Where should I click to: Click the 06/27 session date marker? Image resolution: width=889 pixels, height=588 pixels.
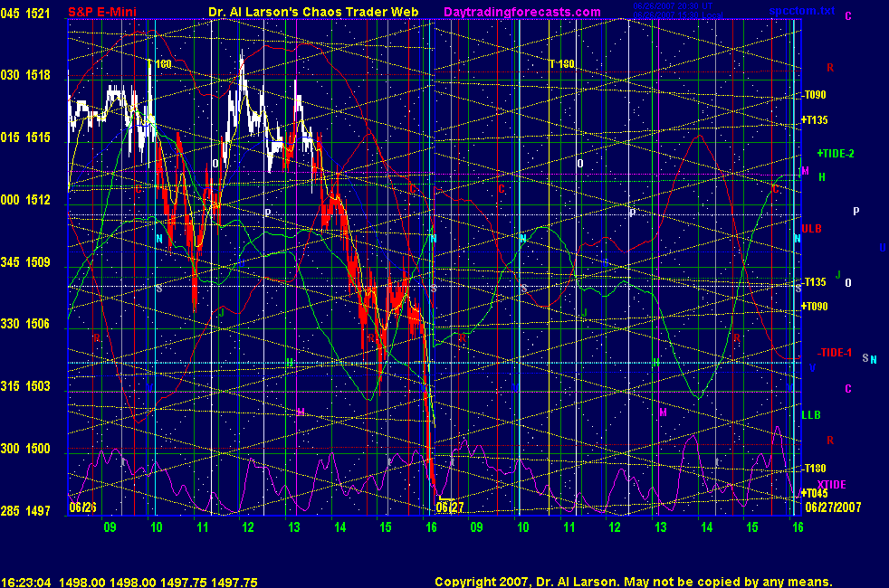pyautogui.click(x=450, y=507)
